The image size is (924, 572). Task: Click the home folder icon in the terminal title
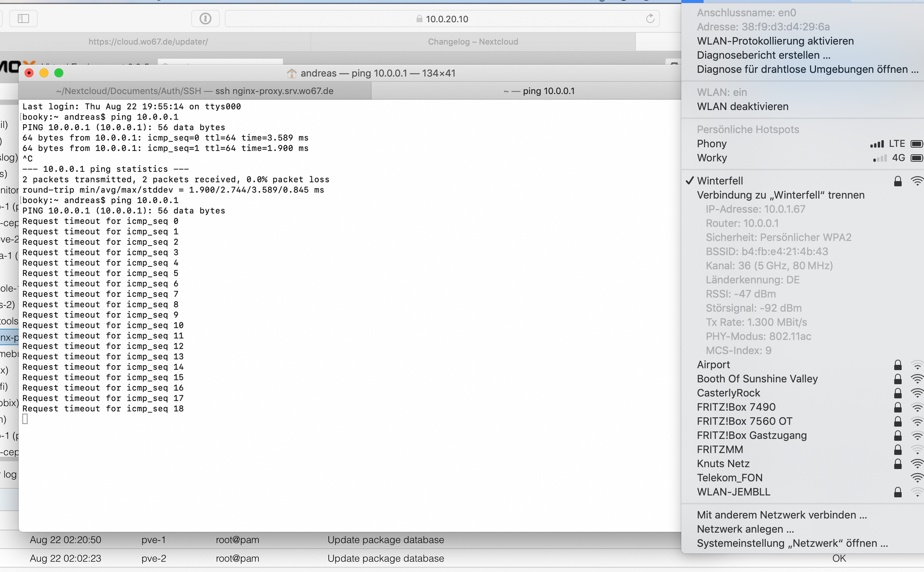pyautogui.click(x=292, y=73)
